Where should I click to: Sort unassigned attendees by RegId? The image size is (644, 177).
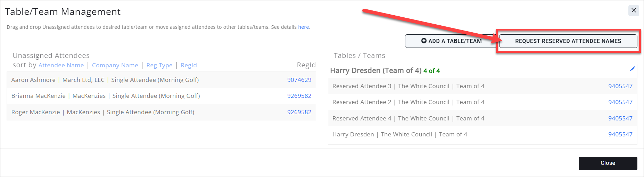(x=189, y=65)
